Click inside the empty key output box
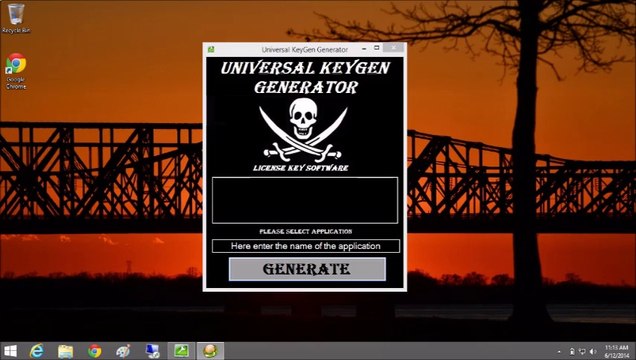 tap(305, 200)
